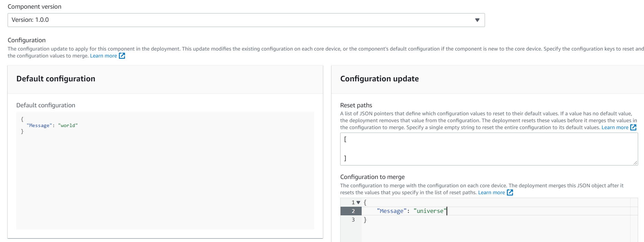The image size is (644, 242).
Task: Open external link icon beside Reset paths Learn more
Action: click(633, 127)
